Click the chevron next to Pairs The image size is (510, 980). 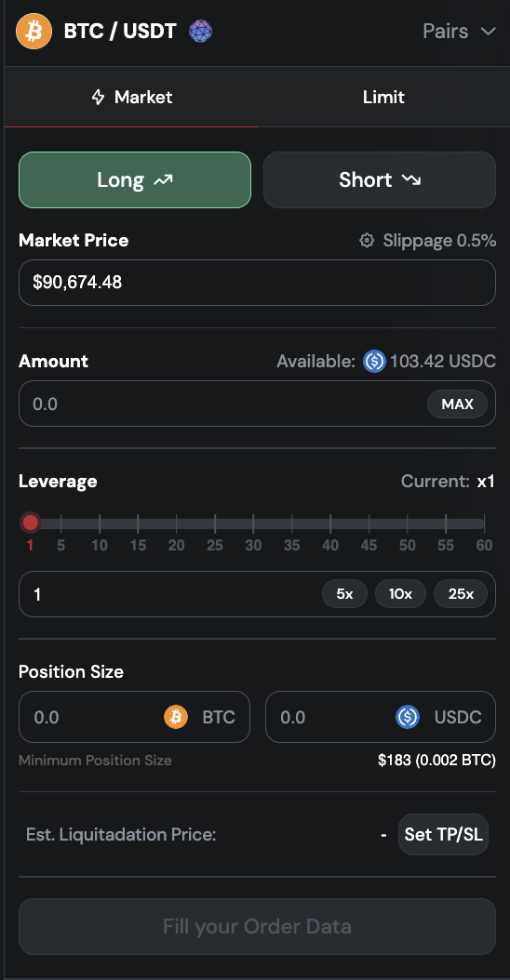click(x=488, y=32)
